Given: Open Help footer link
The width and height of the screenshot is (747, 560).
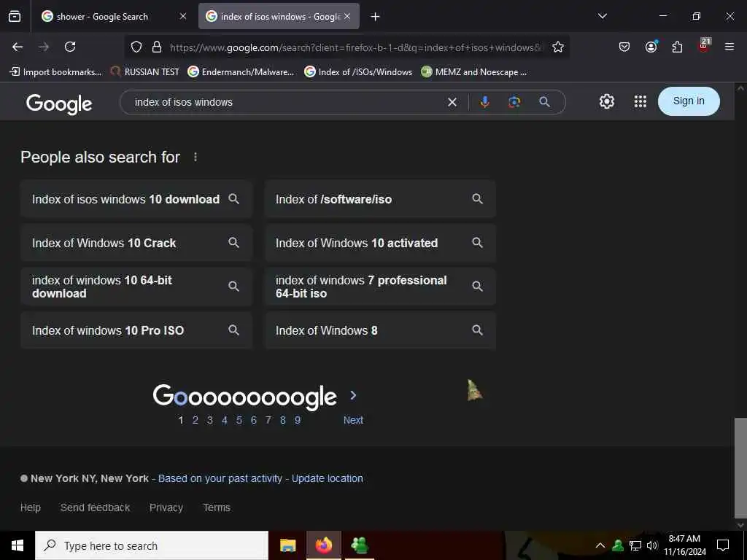Looking at the screenshot, I should pyautogui.click(x=31, y=507).
